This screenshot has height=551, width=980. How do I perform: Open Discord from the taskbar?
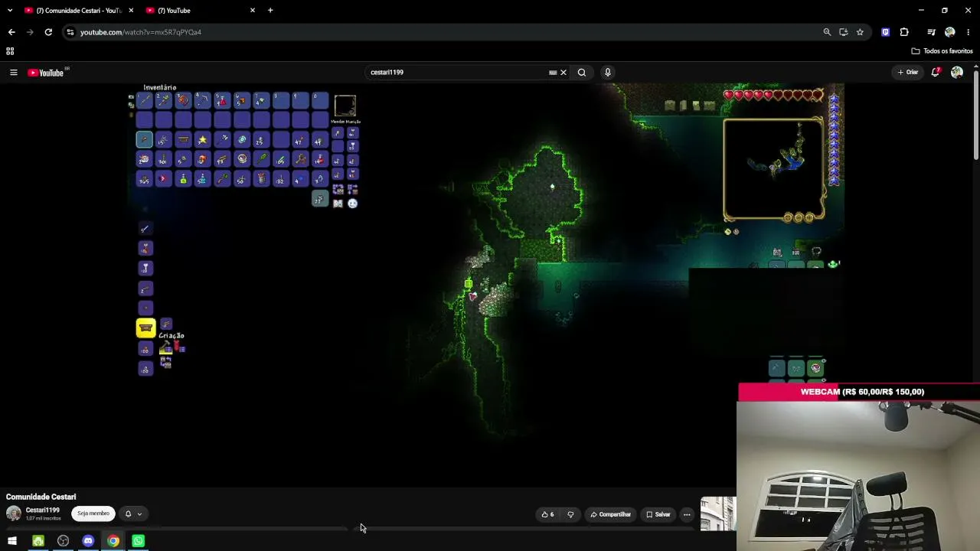click(88, 541)
